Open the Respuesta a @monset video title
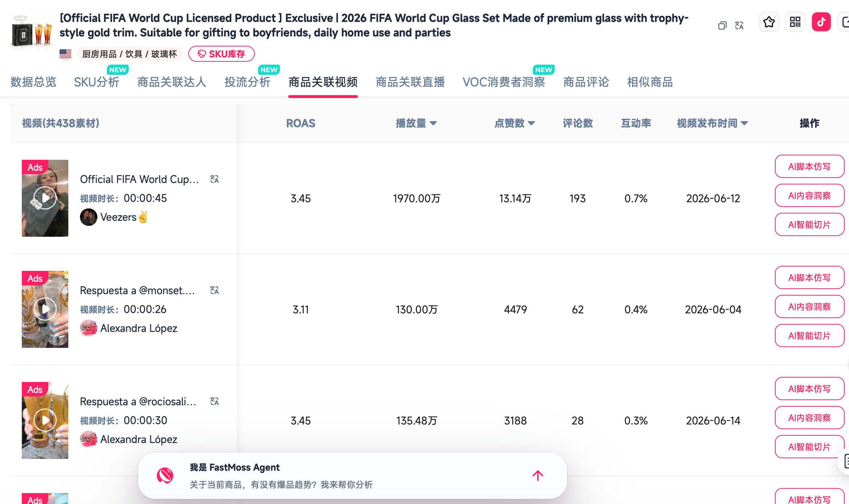The height and width of the screenshot is (504, 849). click(x=137, y=290)
